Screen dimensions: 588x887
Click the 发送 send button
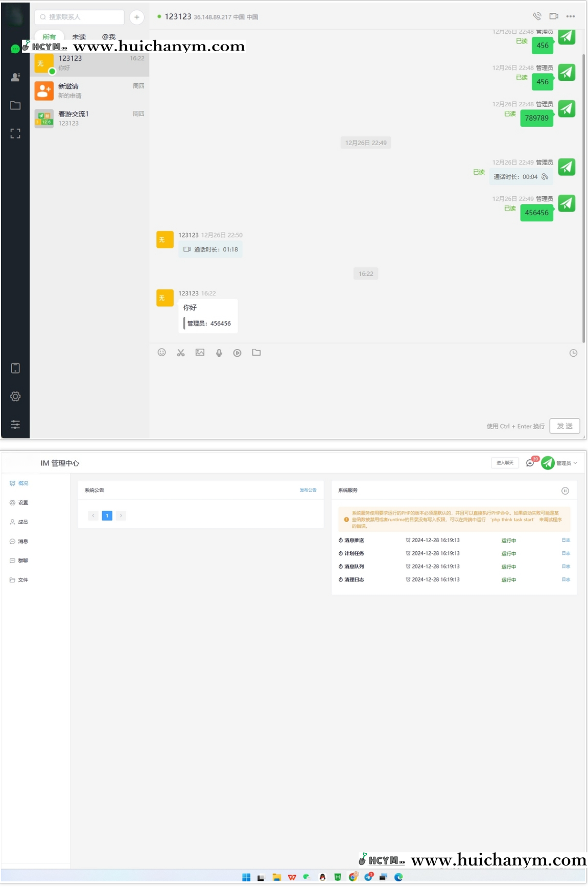565,426
